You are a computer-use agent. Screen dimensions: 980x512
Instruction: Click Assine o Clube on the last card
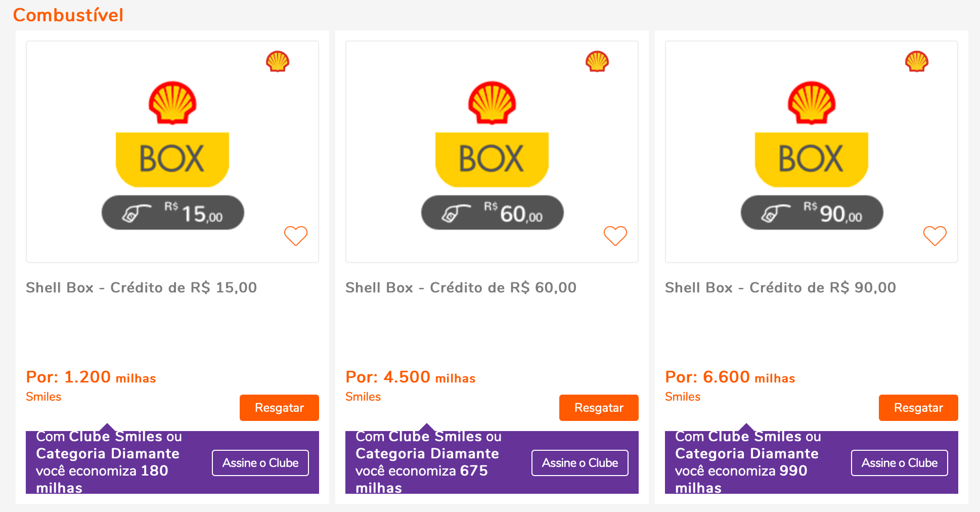coord(899,462)
